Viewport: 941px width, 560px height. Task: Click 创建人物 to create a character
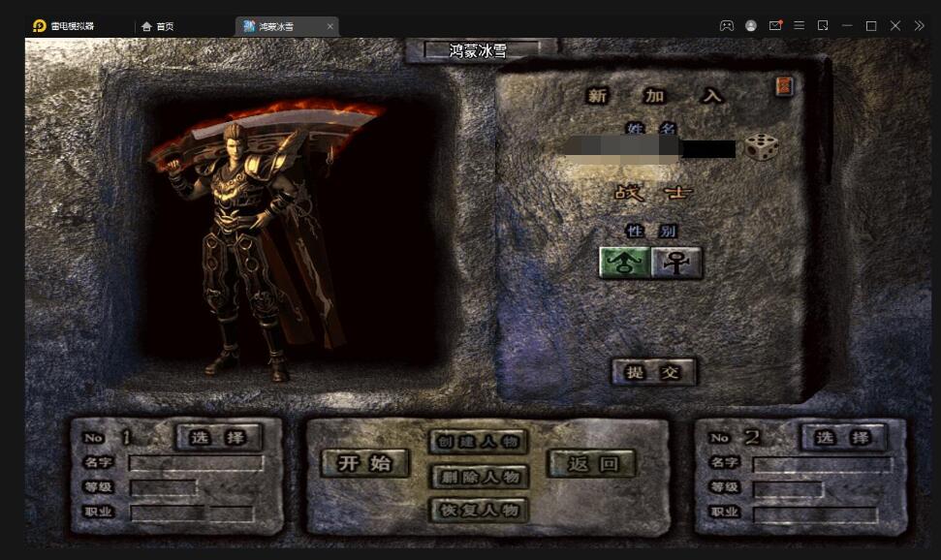pyautogui.click(x=479, y=442)
